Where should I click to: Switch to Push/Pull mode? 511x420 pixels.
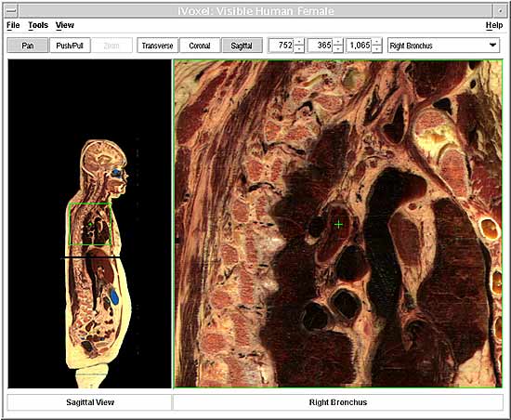point(70,46)
